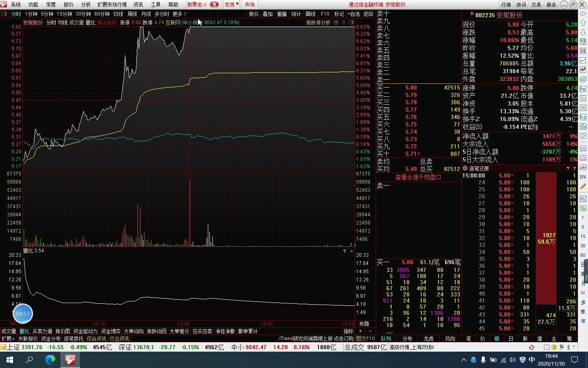Screen dimensions: 588x368
Task: Toggle the 叠加 overlay option
Action: [268, 14]
